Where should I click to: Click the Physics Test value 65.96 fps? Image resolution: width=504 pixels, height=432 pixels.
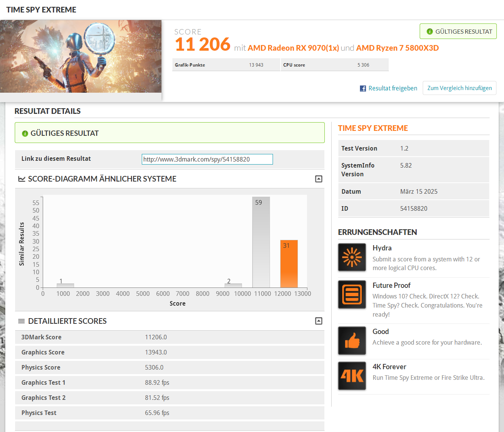coord(157,413)
